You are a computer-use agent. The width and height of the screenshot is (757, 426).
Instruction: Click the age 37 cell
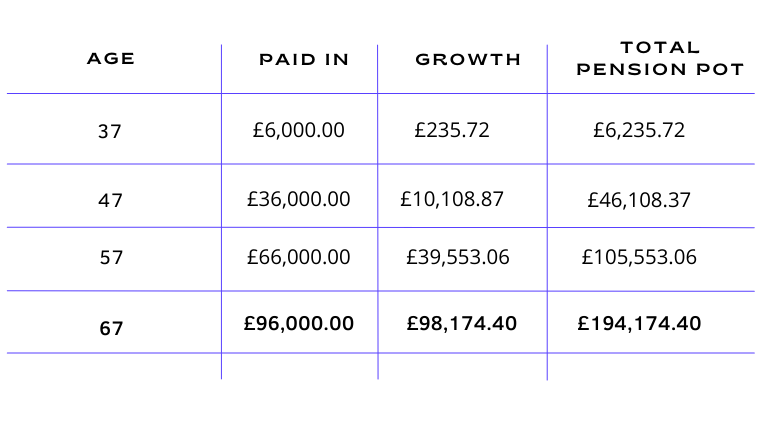110,131
